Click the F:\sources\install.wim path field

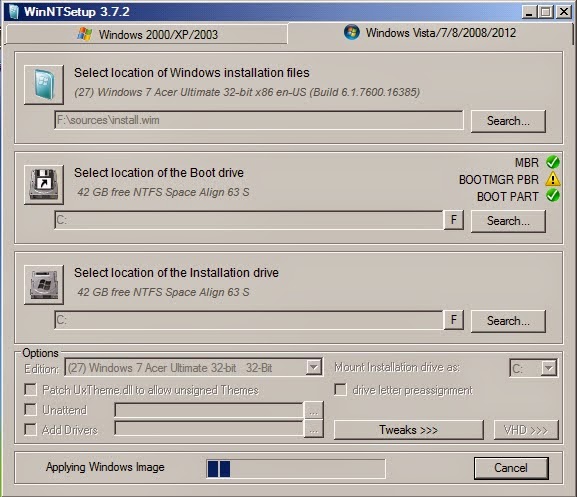click(x=259, y=120)
